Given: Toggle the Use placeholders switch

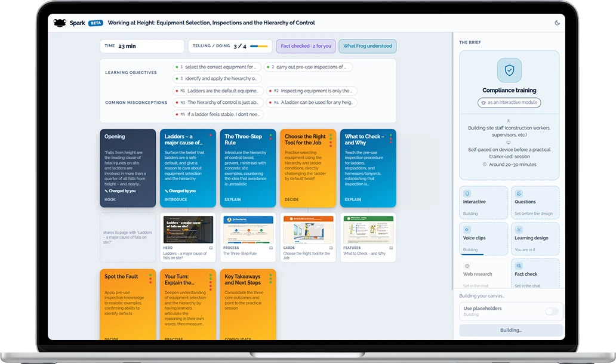Looking at the screenshot, I should coord(552,311).
